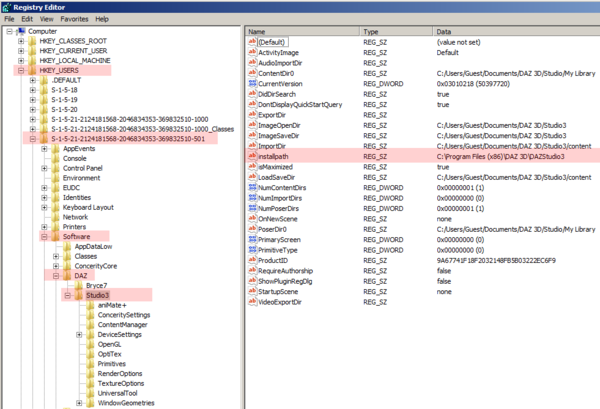Viewport: 600px width, 409px height.
Task: Expand HKEY_CURRENT_USER node
Action: (x=21, y=51)
